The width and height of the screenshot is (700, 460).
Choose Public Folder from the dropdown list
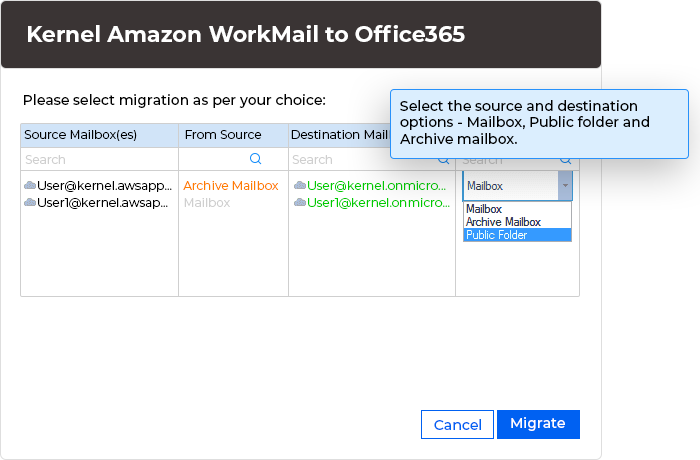(x=517, y=235)
